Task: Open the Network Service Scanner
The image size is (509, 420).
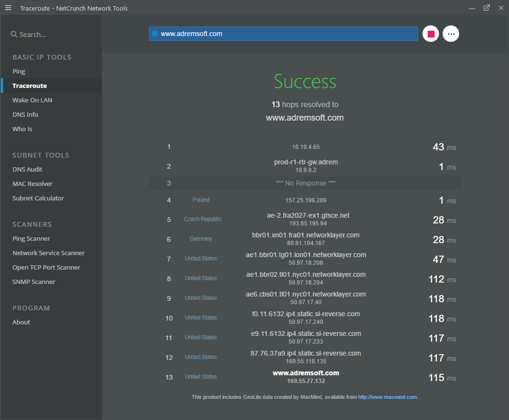Action: pos(48,253)
